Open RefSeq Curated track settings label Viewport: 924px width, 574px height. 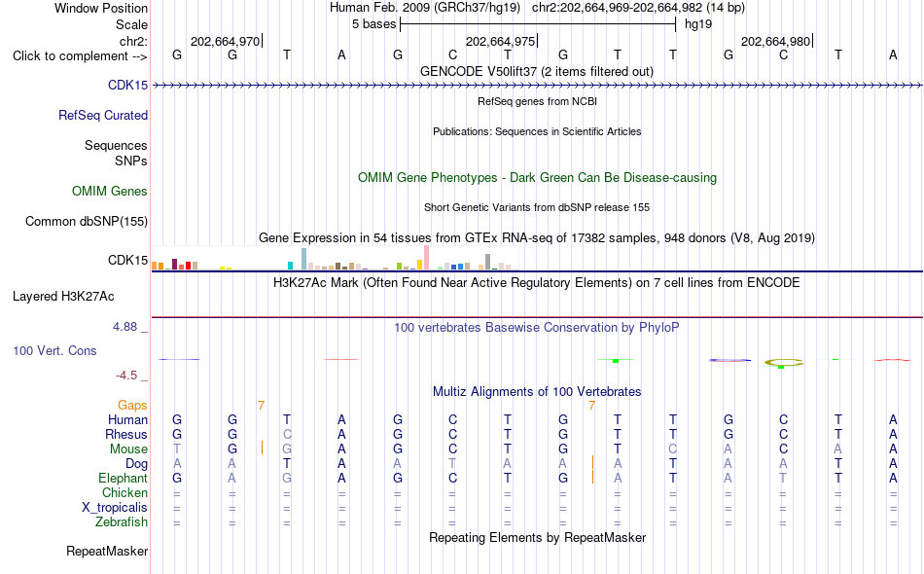pyautogui.click(x=103, y=115)
